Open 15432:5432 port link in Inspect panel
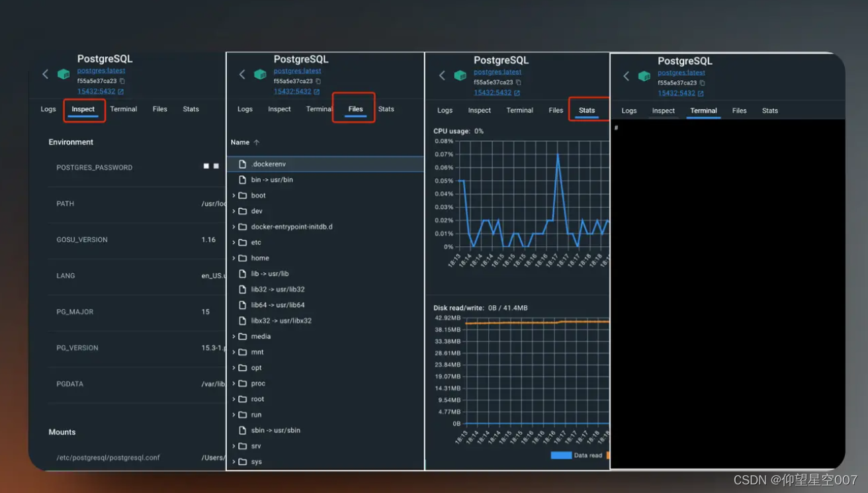The width and height of the screenshot is (868, 493). point(96,91)
